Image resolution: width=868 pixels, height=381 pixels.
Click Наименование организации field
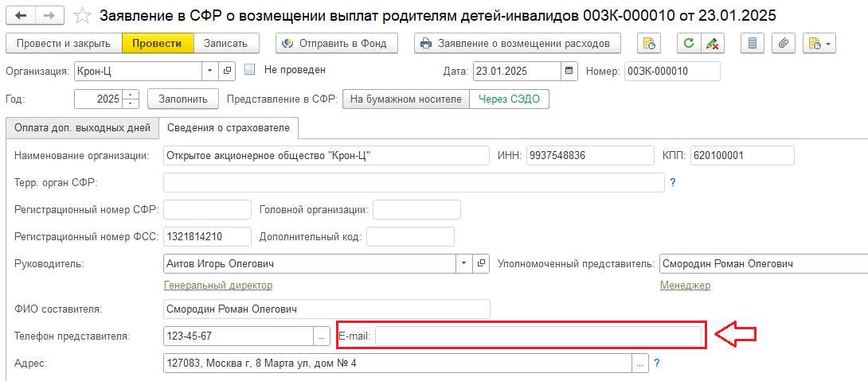click(326, 156)
